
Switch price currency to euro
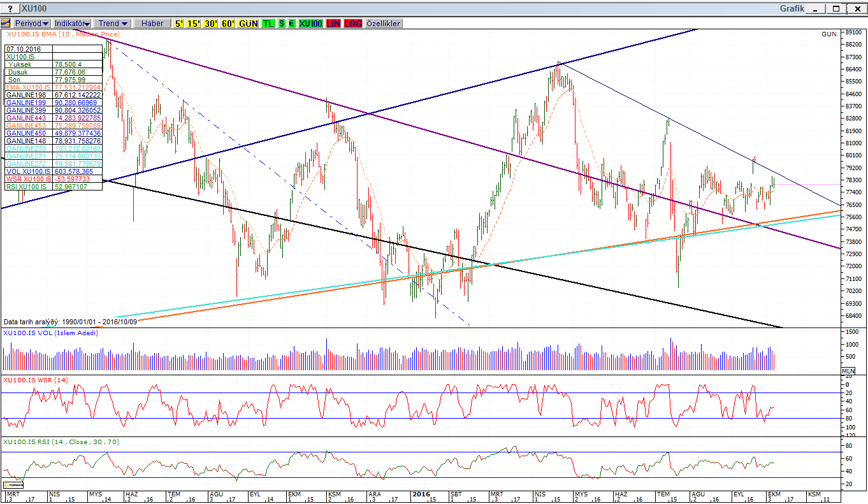[291, 24]
